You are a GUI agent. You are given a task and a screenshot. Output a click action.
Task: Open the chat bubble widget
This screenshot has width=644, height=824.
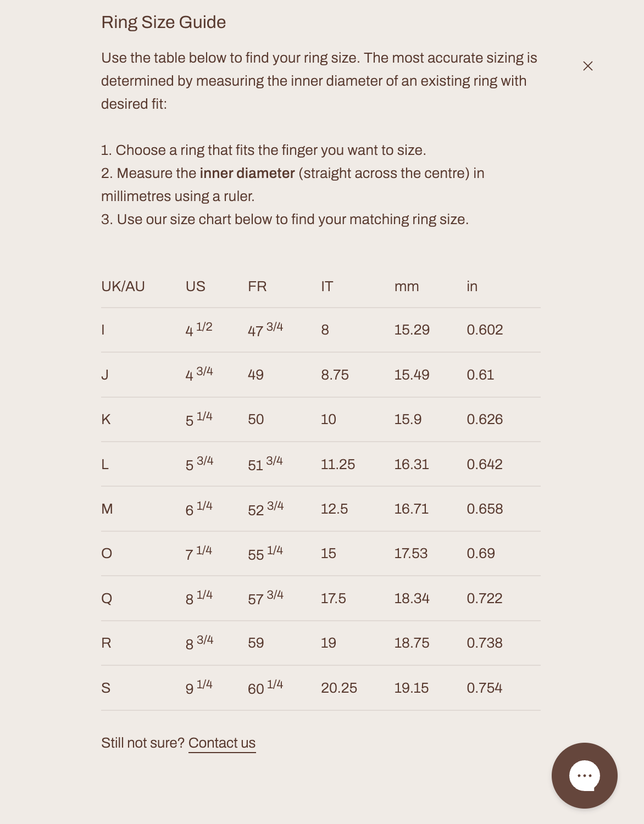584,775
